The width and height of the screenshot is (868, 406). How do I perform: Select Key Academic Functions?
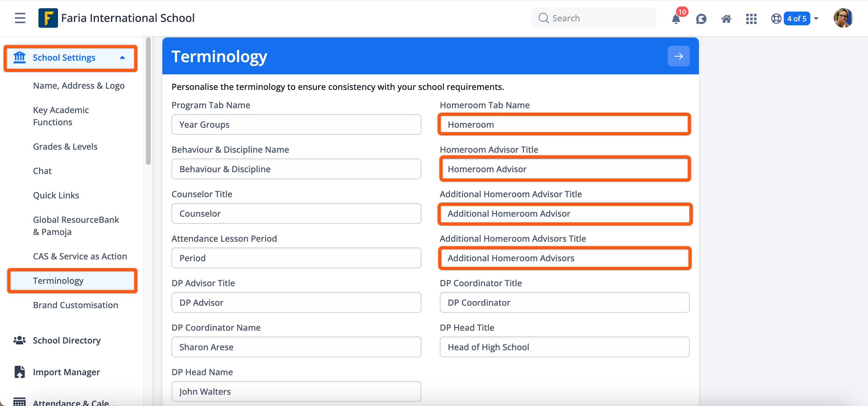coord(61,116)
